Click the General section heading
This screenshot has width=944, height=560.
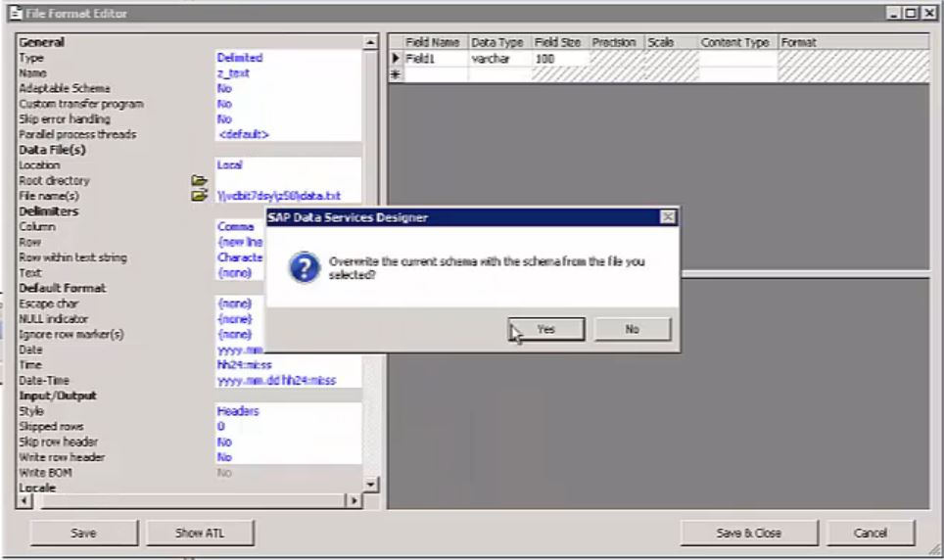click(x=41, y=42)
